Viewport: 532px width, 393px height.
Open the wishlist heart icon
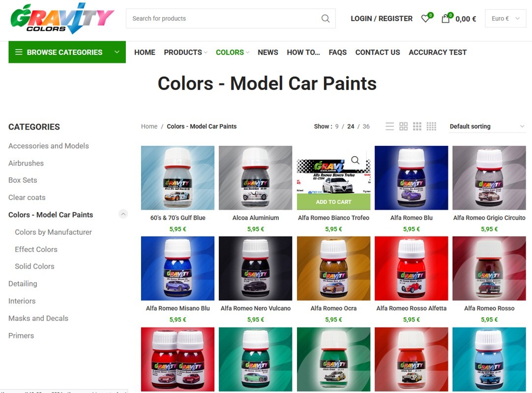tap(425, 18)
